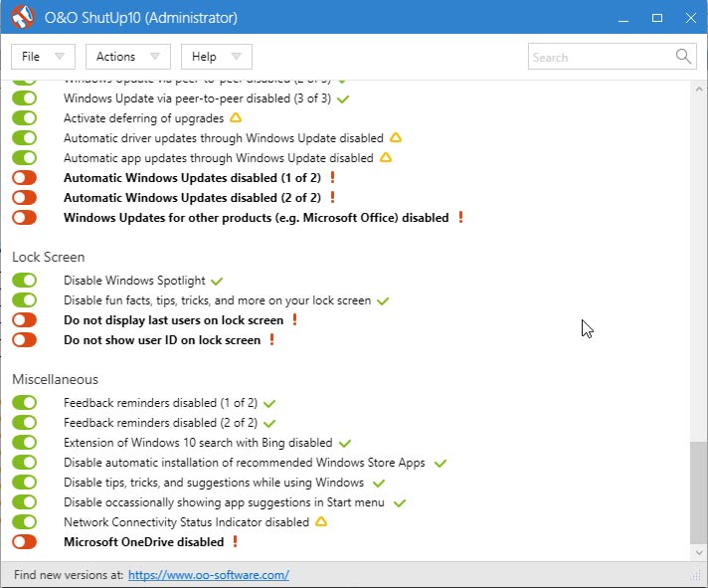Click the Lock Screen section heading
Screen dimensions: 708x588
click(49, 257)
